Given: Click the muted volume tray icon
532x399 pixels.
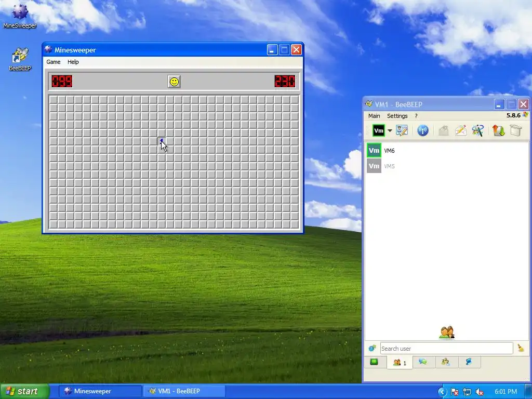Looking at the screenshot, I should (480, 392).
